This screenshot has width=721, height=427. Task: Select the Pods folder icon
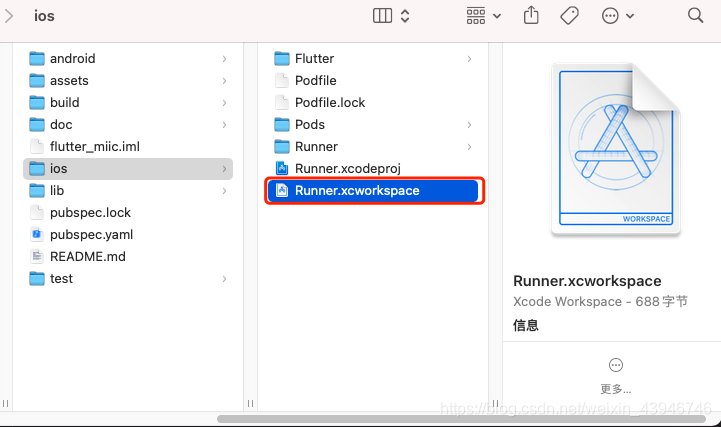[x=282, y=125]
